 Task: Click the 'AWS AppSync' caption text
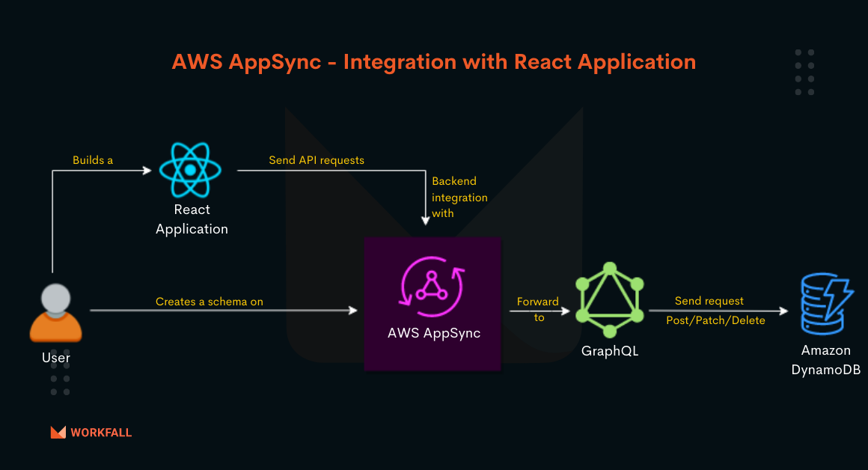[434, 333]
